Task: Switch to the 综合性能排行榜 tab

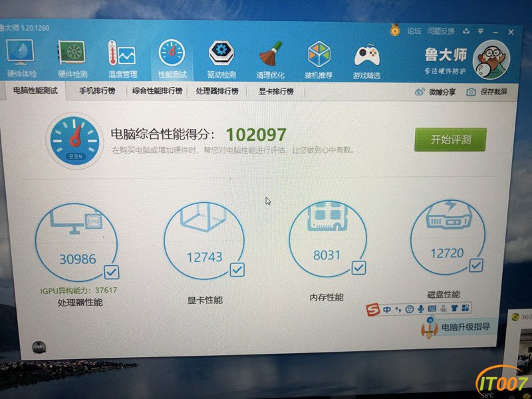Action: 158,91
